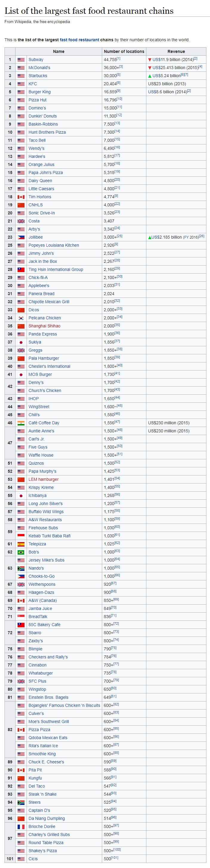
Task: Click the US$230 million (2015) cell for Auntie Anne's
Action: click(x=176, y=431)
